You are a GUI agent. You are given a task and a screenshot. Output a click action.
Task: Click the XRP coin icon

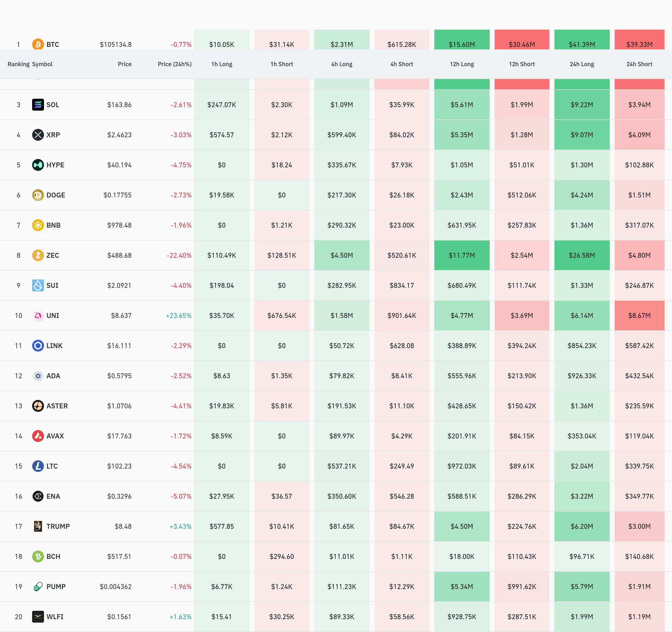coord(38,135)
